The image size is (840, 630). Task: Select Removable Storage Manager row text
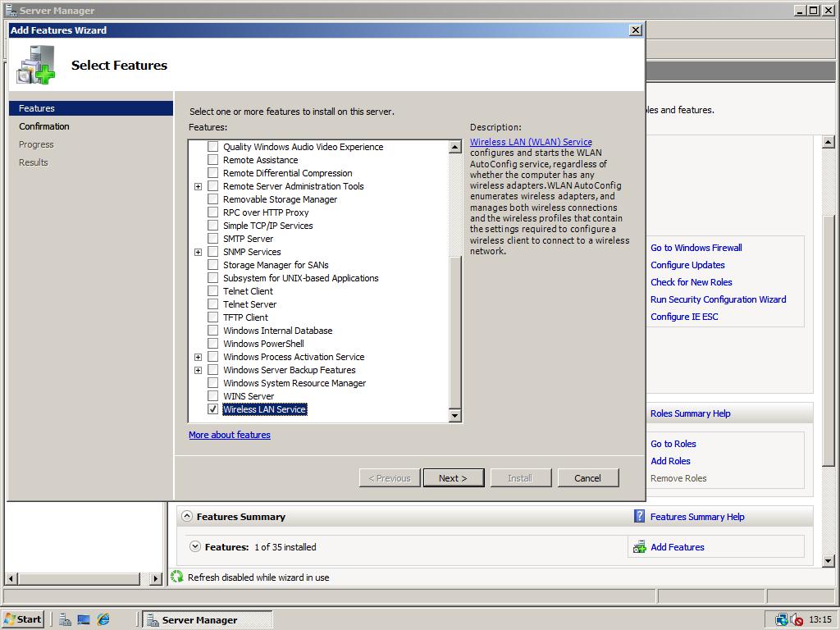281,199
